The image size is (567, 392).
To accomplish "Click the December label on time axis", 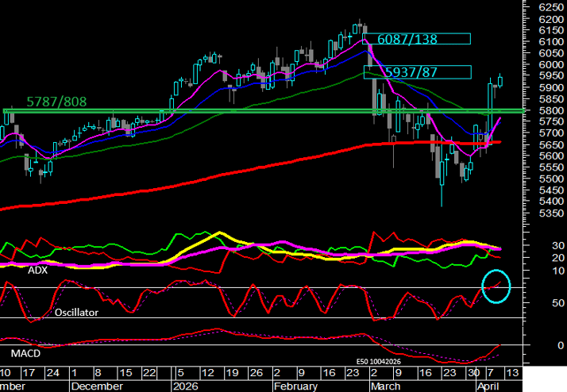I will point(97,386).
